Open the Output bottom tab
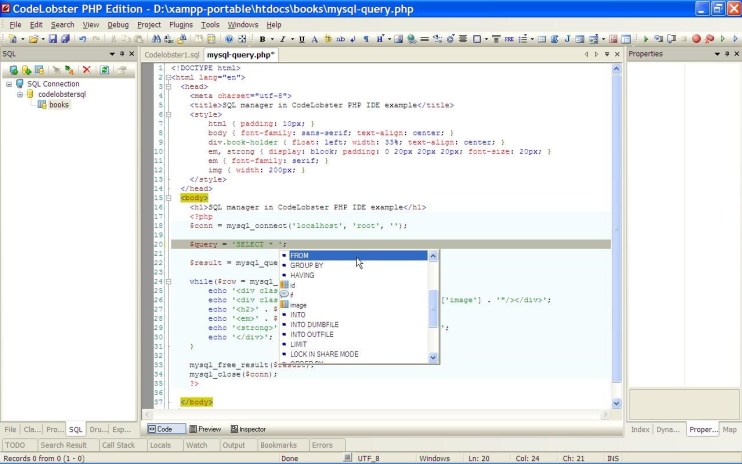Screen dimensions: 742x464 click(234, 445)
